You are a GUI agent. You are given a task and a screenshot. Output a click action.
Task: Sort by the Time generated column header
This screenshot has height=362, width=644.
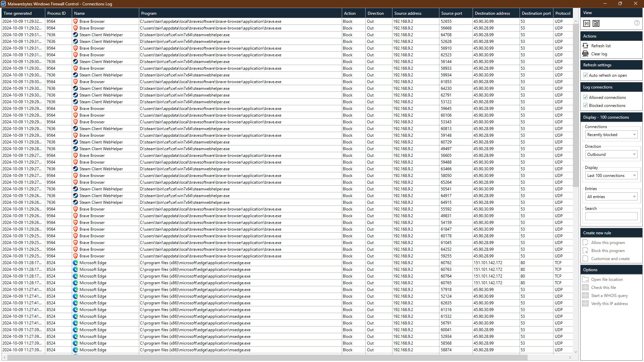(x=18, y=13)
